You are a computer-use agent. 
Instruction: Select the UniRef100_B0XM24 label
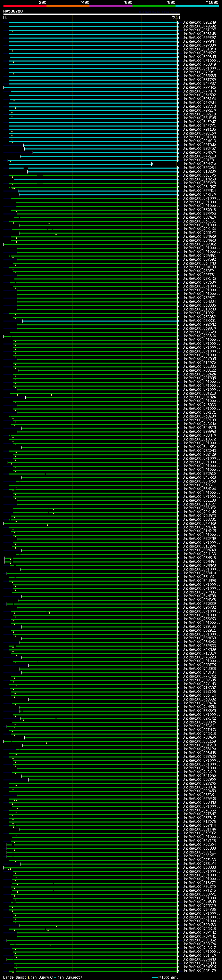[x=199, y=397]
